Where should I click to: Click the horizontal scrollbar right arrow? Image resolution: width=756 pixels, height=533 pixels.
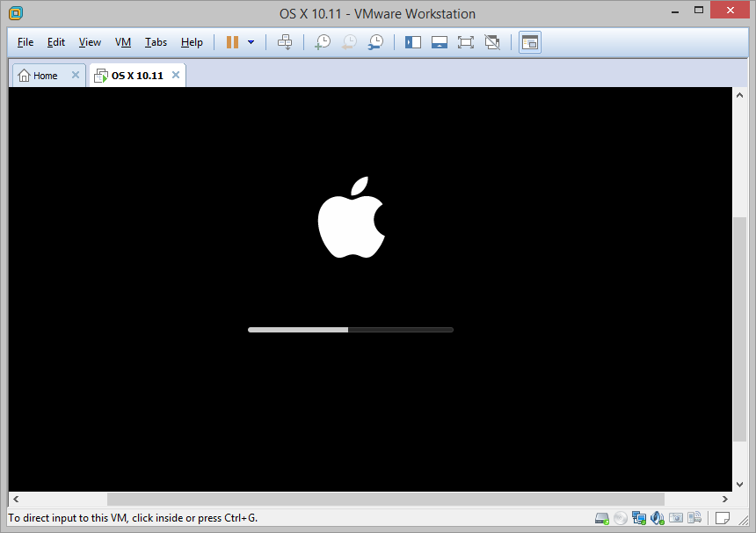coord(724,500)
